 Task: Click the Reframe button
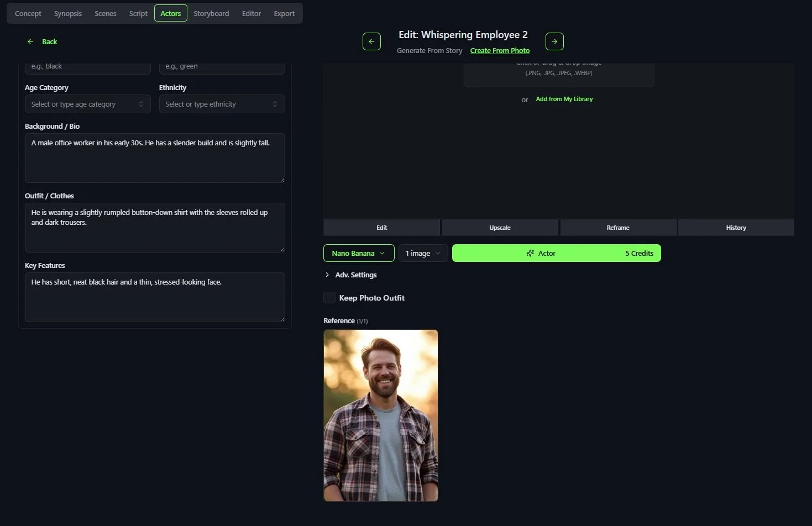tap(618, 228)
